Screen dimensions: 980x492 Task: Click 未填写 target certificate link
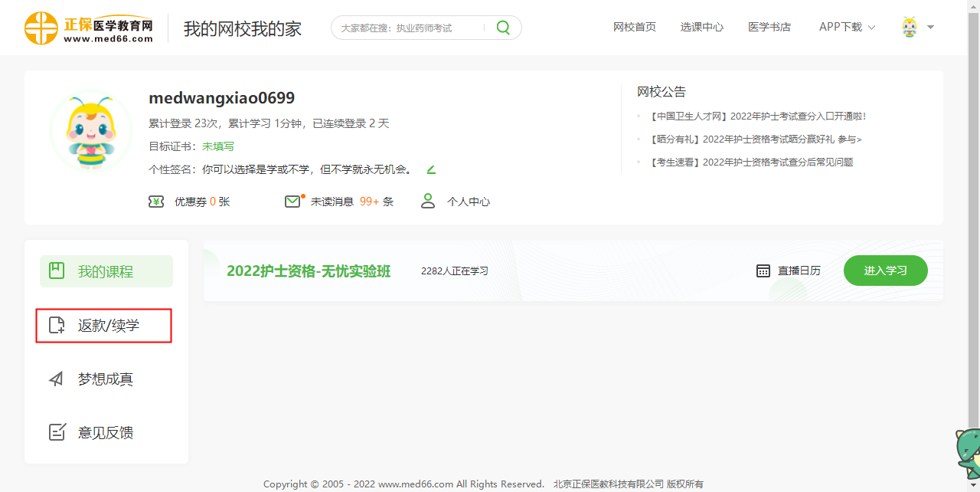[218, 146]
